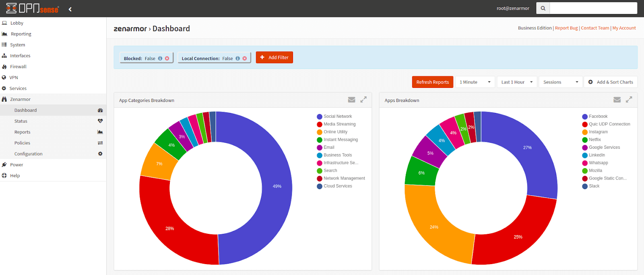The image size is (644, 275).
Task: Click the Refresh Reports button
Action: point(432,82)
